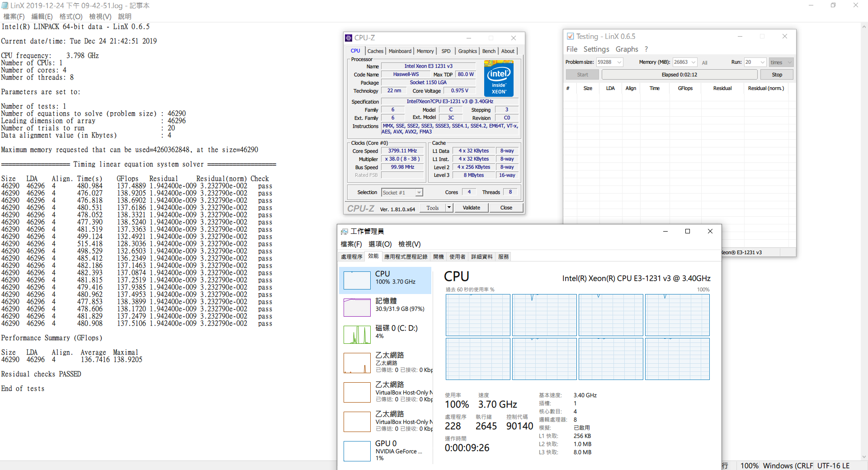Image resolution: width=868 pixels, height=470 pixels.
Task: Select the memory usage graph thumbnail
Action: pyautogui.click(x=357, y=308)
